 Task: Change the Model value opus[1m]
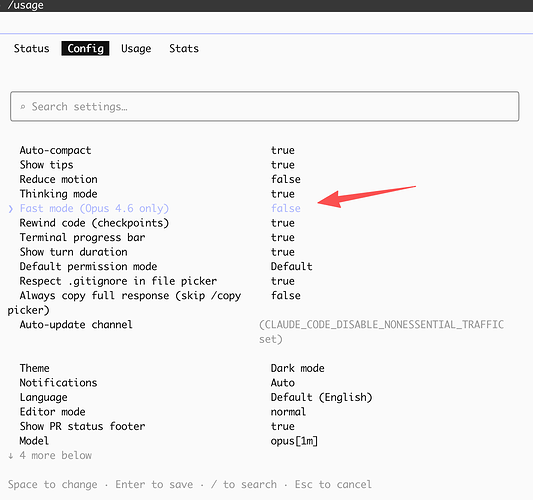294,441
